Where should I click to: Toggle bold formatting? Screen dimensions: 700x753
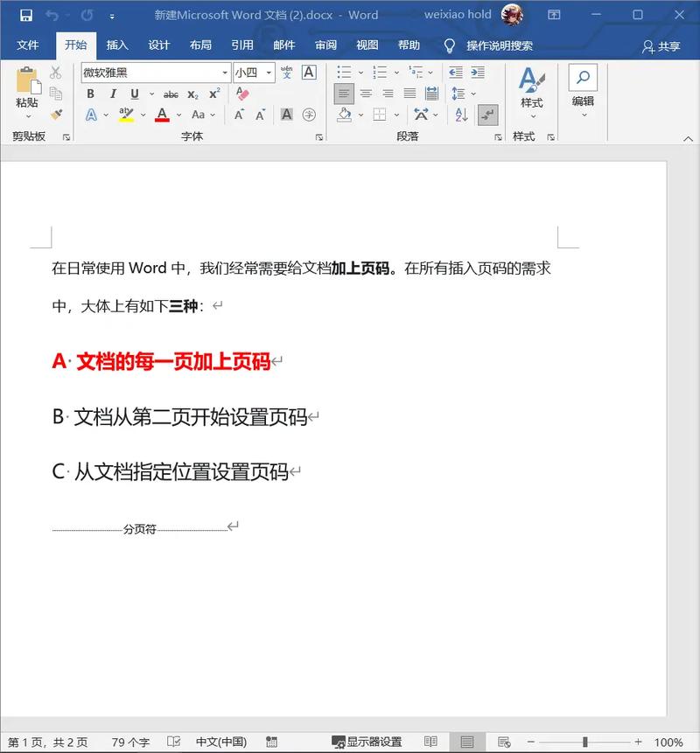click(89, 93)
